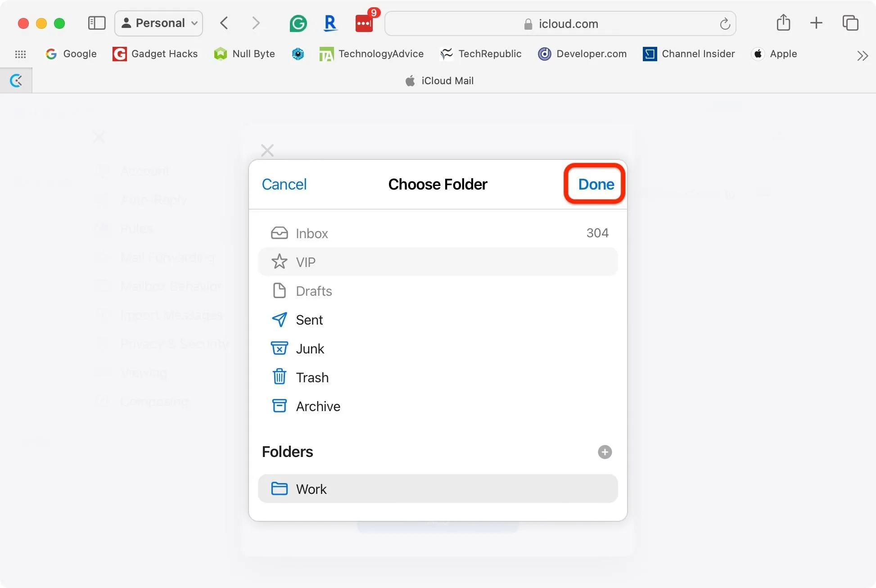This screenshot has width=876, height=588.
Task: Go forward to next page
Action: 256,23
